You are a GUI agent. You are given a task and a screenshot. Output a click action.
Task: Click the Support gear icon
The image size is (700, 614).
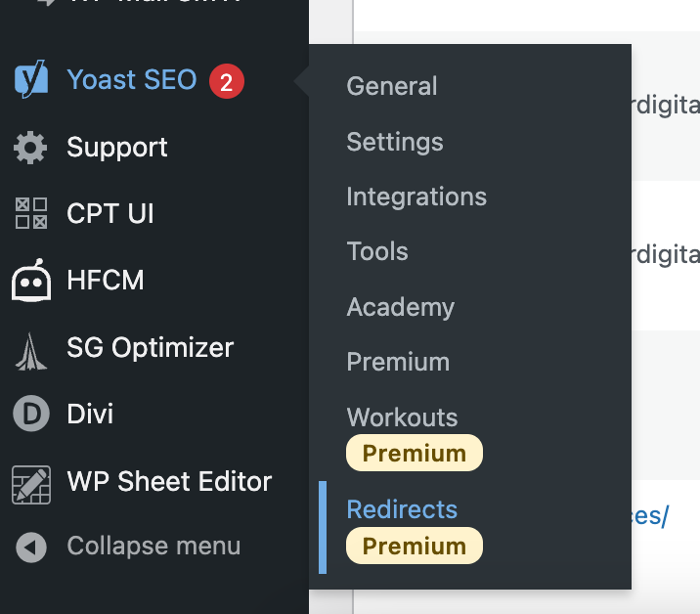[31, 148]
